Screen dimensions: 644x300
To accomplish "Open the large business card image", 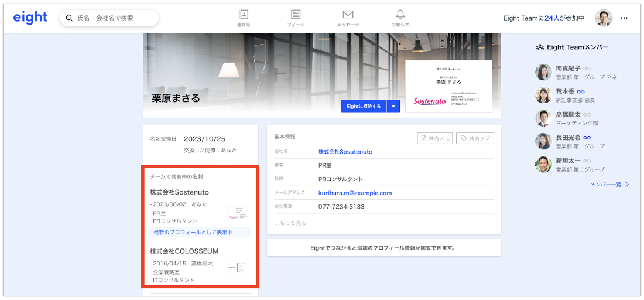I will 448,86.
